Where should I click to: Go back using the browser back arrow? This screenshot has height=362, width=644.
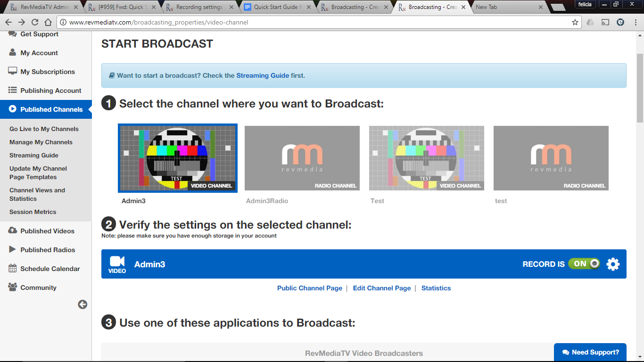8,22
